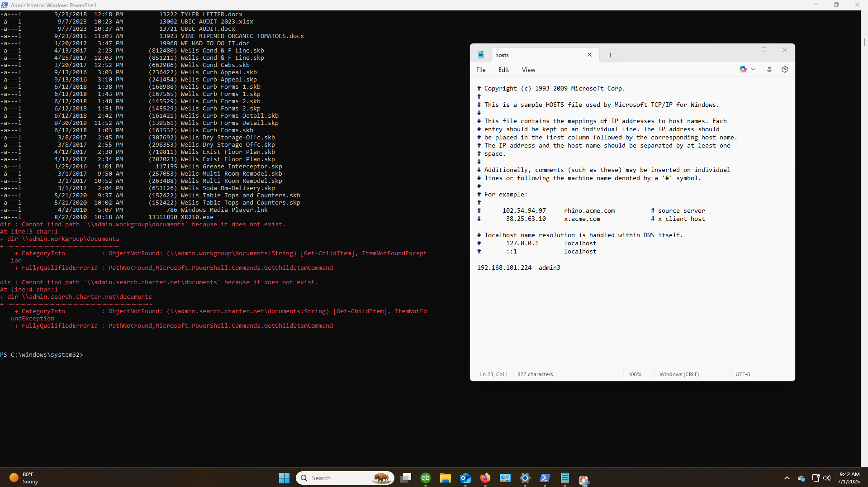
Task: Click the PowerShell icon in title bar
Action: pyautogui.click(x=5, y=5)
